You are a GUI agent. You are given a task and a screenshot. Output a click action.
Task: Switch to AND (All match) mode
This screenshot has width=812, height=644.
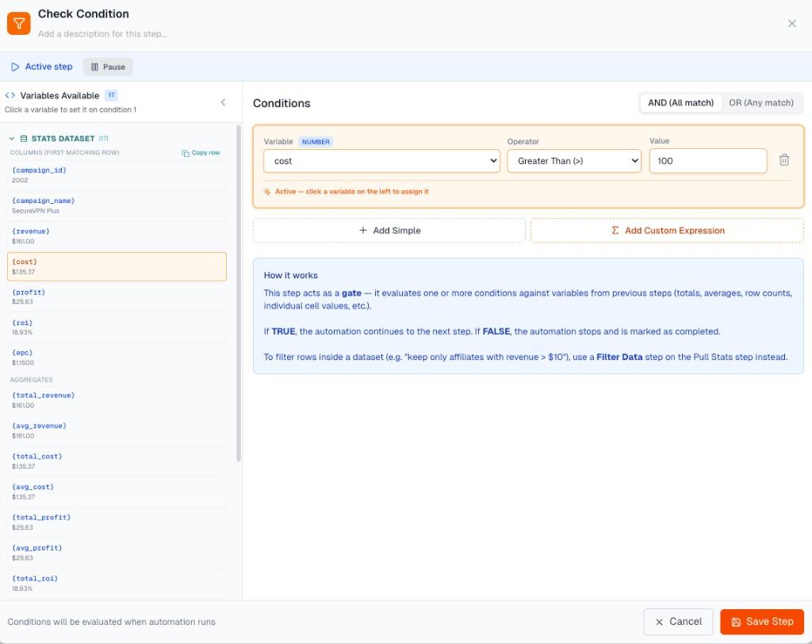pyautogui.click(x=680, y=102)
